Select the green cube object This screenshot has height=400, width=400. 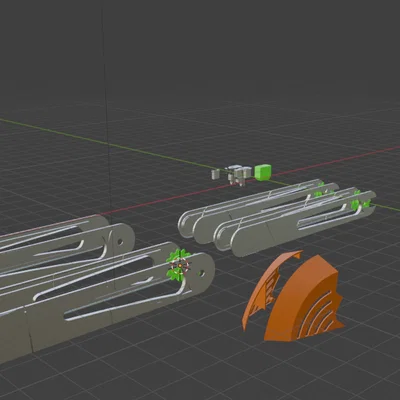[x=263, y=172]
